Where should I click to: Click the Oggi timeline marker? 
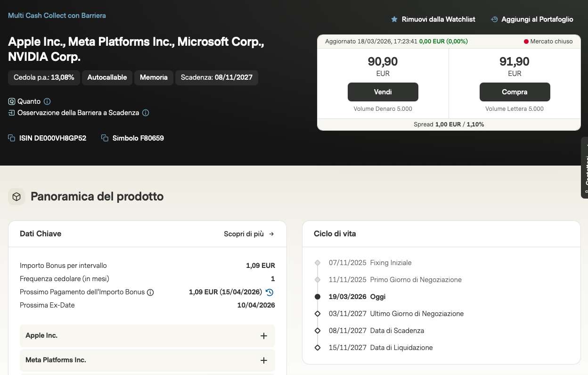point(318,297)
